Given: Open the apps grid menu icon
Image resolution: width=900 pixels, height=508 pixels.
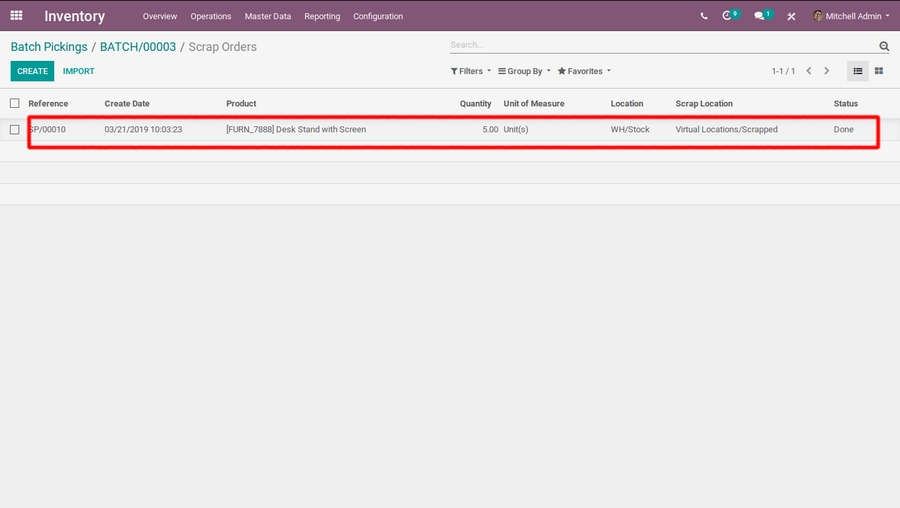Looking at the screenshot, I should pyautogui.click(x=16, y=16).
